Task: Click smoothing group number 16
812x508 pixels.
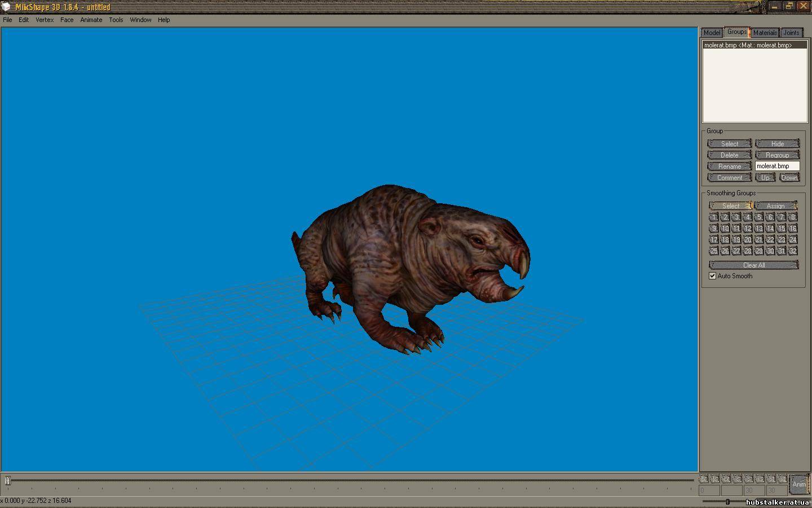Action: [793, 228]
